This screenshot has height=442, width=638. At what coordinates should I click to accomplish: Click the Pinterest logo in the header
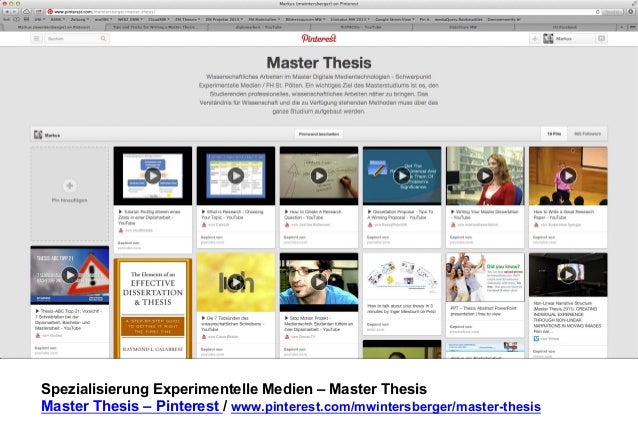click(319, 38)
